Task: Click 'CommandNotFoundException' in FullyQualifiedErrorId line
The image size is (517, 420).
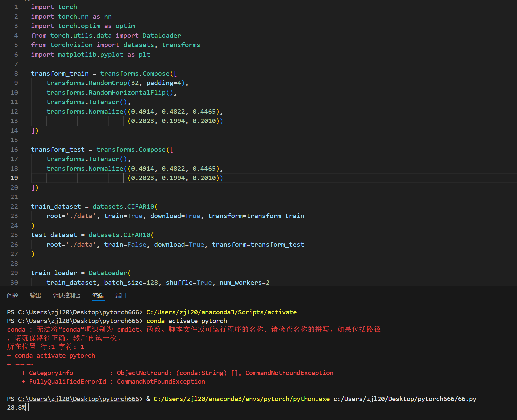Action: pyautogui.click(x=161, y=382)
